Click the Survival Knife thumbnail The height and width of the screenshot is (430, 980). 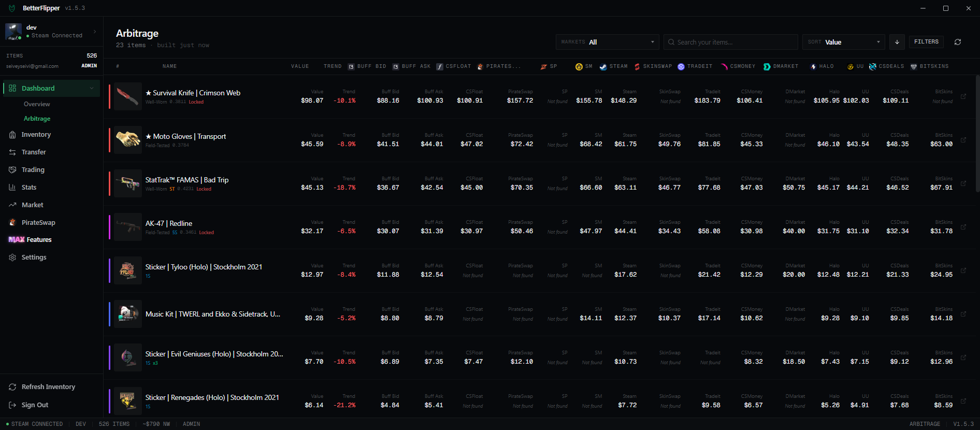(128, 96)
